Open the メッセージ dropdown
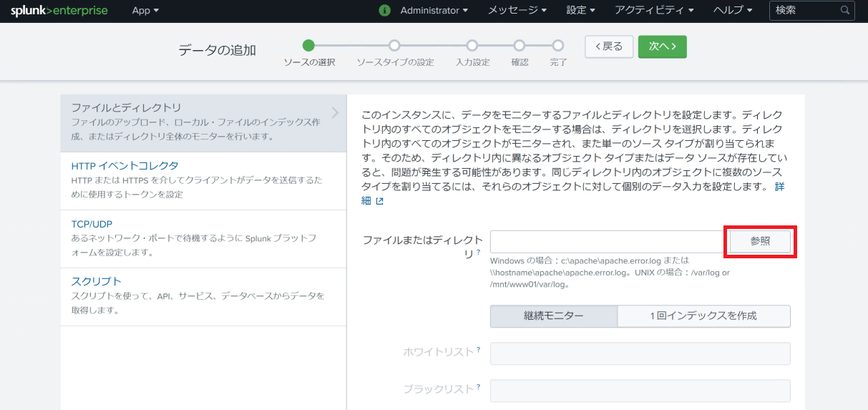868x410 pixels. (517, 11)
